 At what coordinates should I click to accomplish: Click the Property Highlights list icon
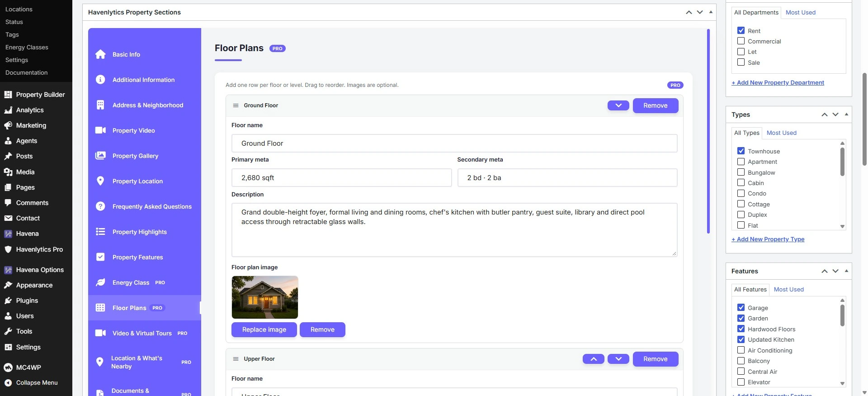[x=100, y=232]
